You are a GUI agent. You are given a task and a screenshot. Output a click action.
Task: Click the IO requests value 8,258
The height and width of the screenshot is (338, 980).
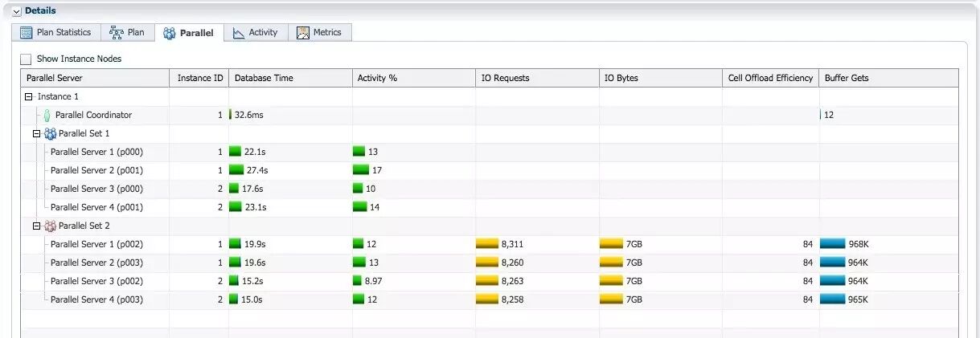click(x=513, y=299)
